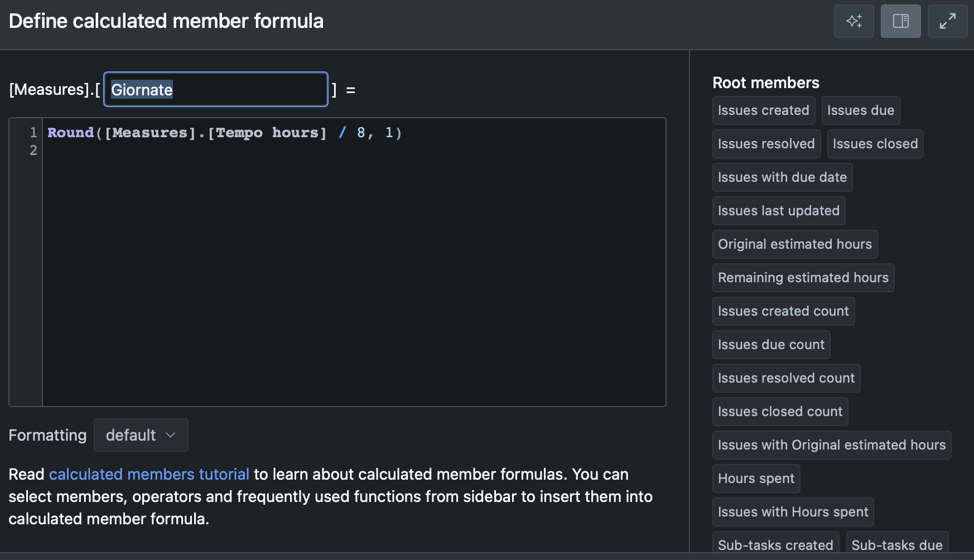Choose the Issues created count member
Screen dimensions: 974x560
click(783, 311)
